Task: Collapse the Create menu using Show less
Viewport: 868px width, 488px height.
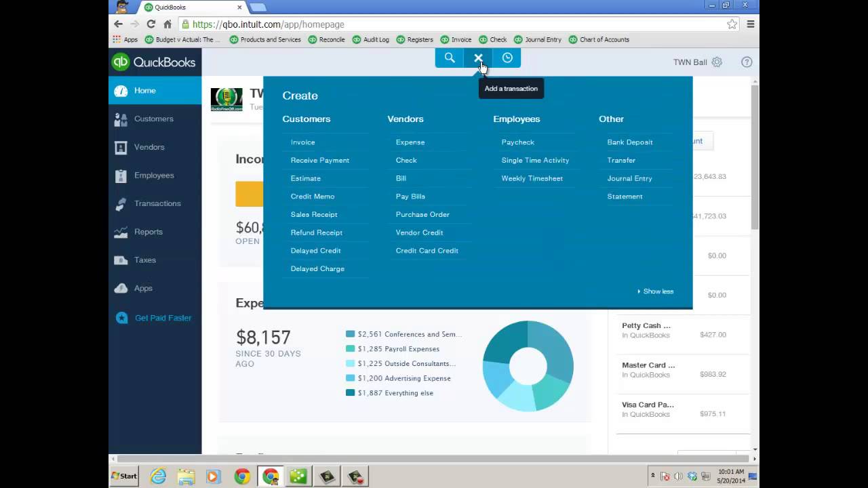Action: pyautogui.click(x=655, y=291)
